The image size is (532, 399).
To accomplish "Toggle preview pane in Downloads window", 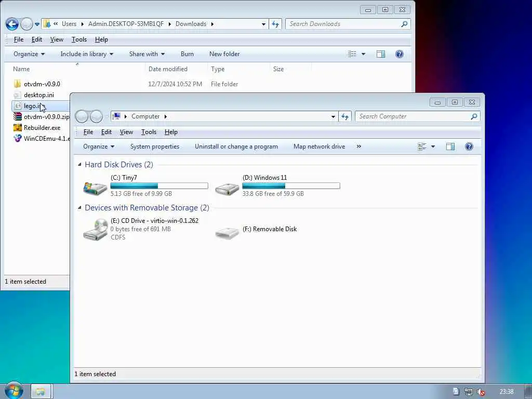I will 381,54.
